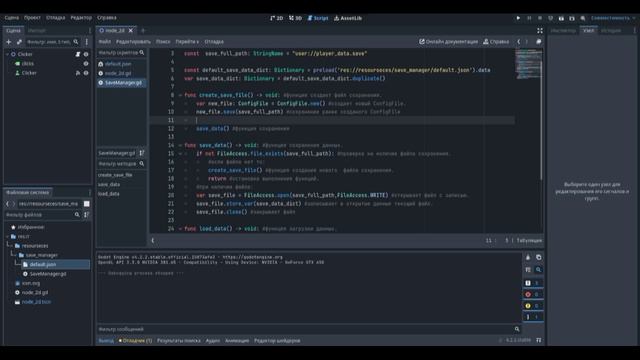This screenshot has height=360, width=640.
Task: Close the node_2d scene tab
Action: click(131, 30)
